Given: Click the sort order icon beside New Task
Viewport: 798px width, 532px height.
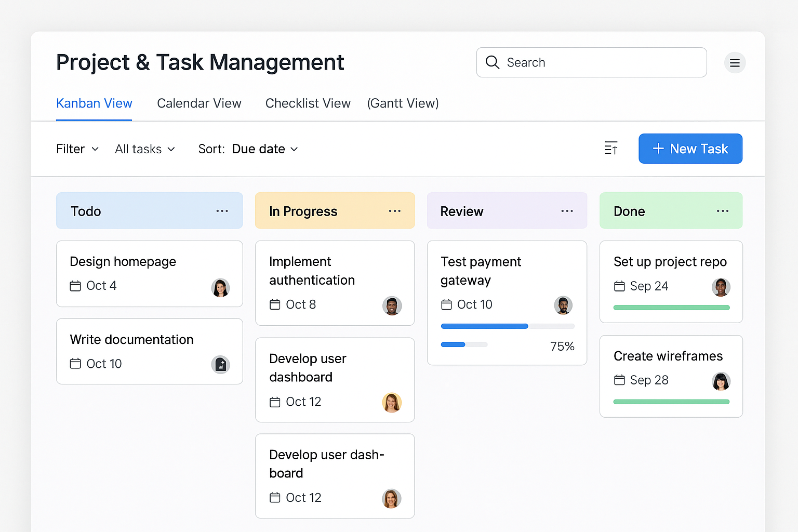Looking at the screenshot, I should [x=611, y=149].
